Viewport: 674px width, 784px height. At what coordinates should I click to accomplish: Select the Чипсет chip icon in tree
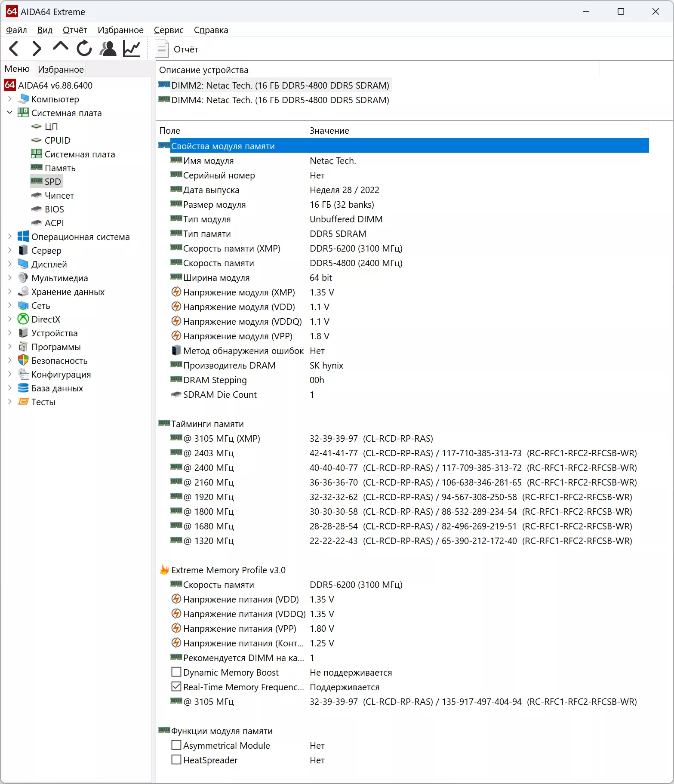pos(37,195)
